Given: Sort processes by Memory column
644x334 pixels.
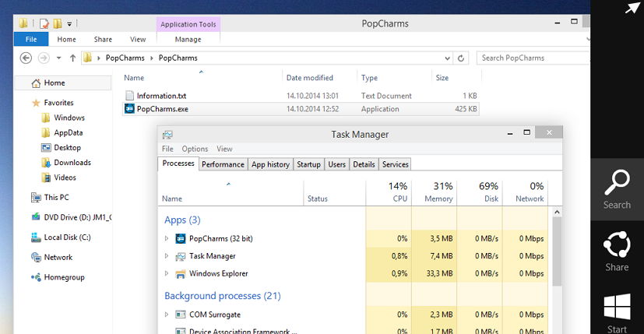Looking at the screenshot, I should click(434, 192).
